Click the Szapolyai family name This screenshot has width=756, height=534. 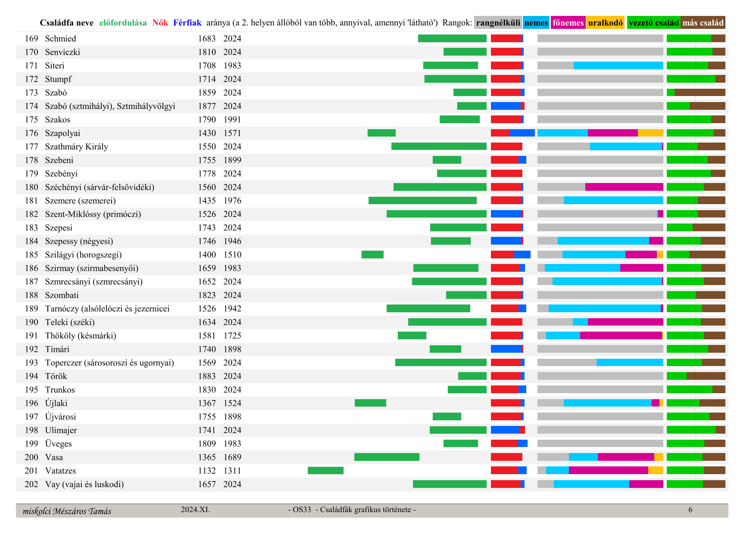(62, 133)
